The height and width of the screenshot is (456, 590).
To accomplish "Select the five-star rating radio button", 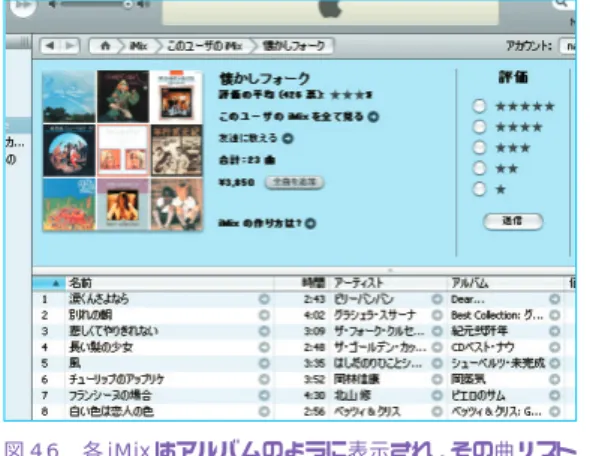I will [x=479, y=106].
